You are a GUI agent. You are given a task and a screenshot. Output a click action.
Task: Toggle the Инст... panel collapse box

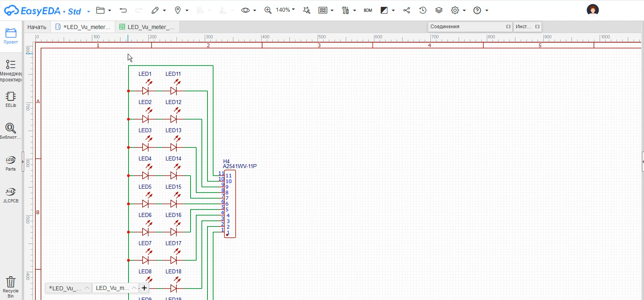[x=537, y=27]
